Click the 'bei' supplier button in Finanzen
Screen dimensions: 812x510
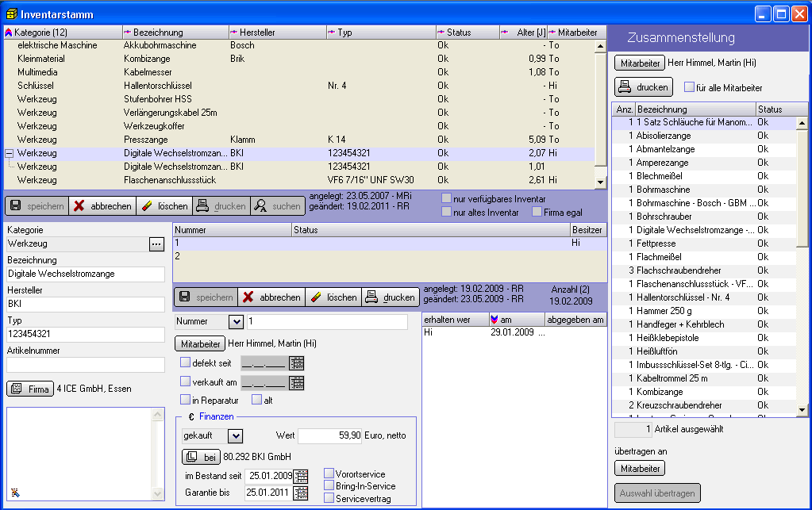pos(202,457)
